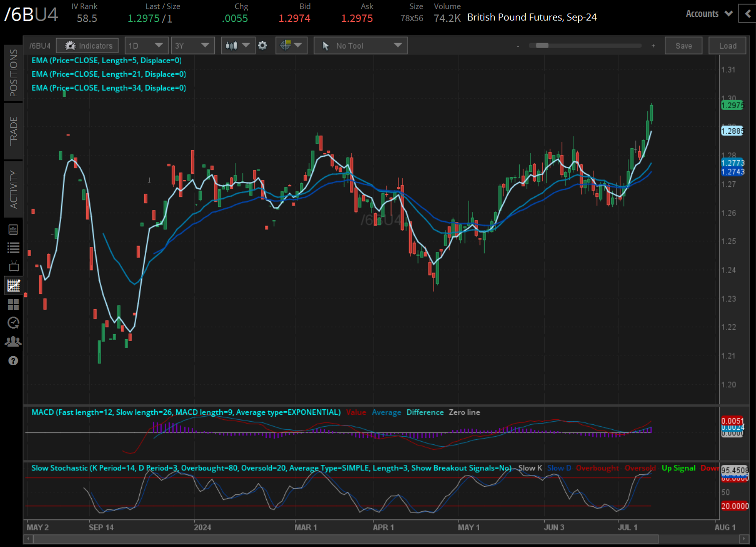This screenshot has width=756, height=547.
Task: Switch to the POSITIONS side tab
Action: click(14, 73)
